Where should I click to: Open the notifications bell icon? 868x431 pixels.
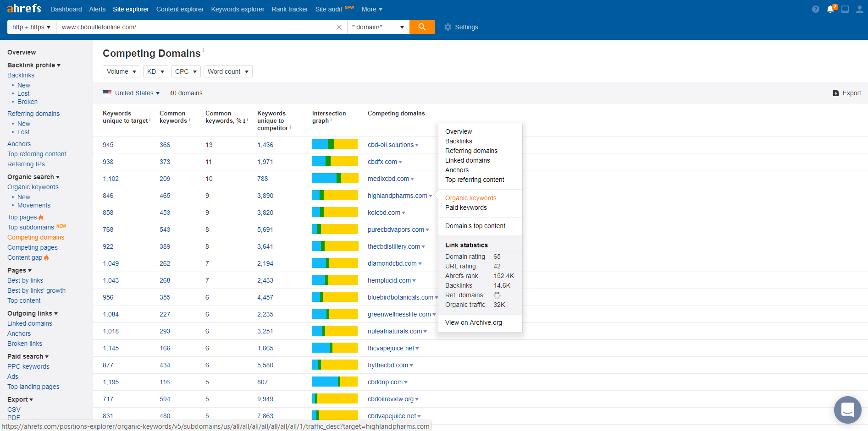pos(830,9)
